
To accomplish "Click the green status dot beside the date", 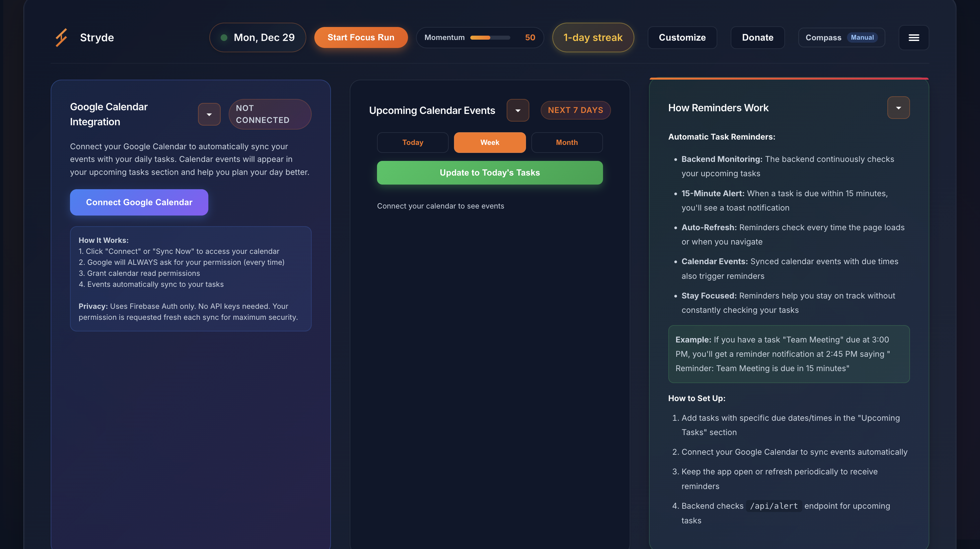I will pos(224,37).
